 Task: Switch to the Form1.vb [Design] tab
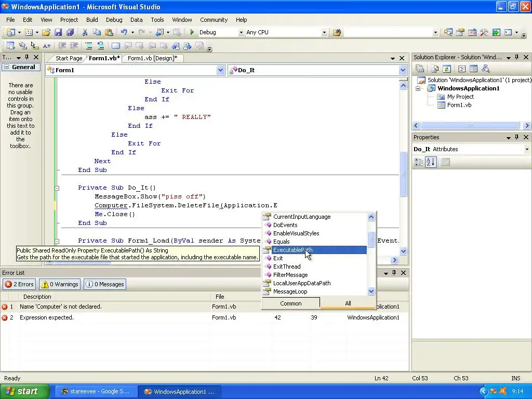[153, 58]
